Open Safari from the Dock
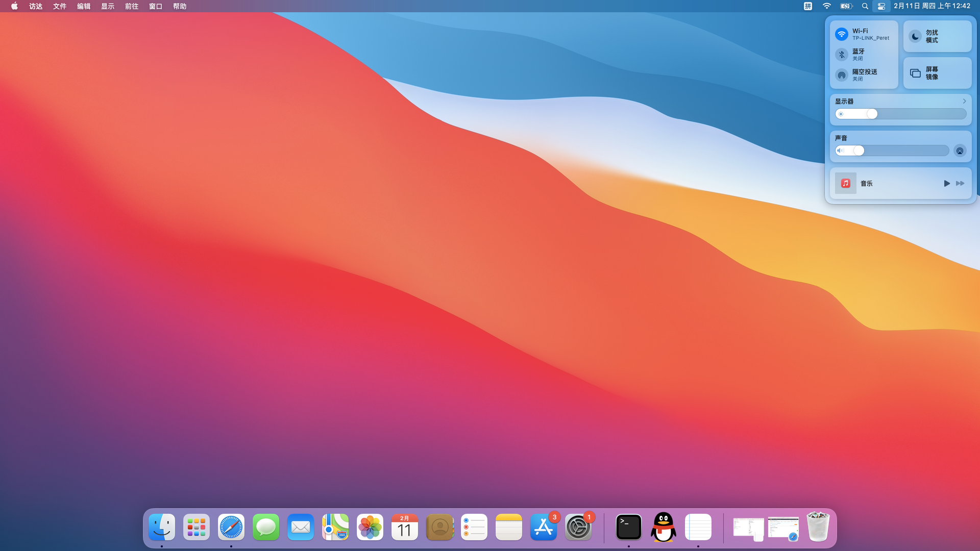 pyautogui.click(x=231, y=527)
